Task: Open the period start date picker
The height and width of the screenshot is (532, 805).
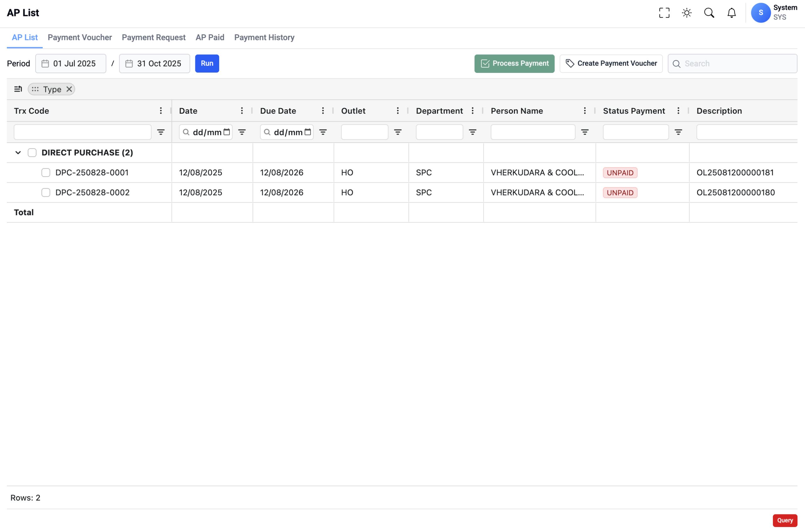Action: tap(71, 63)
